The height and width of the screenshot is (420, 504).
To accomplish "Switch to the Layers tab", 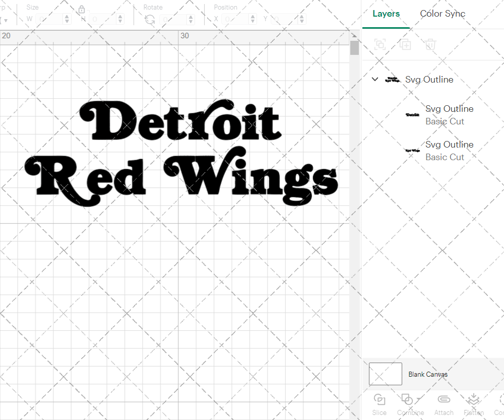I will (x=386, y=14).
